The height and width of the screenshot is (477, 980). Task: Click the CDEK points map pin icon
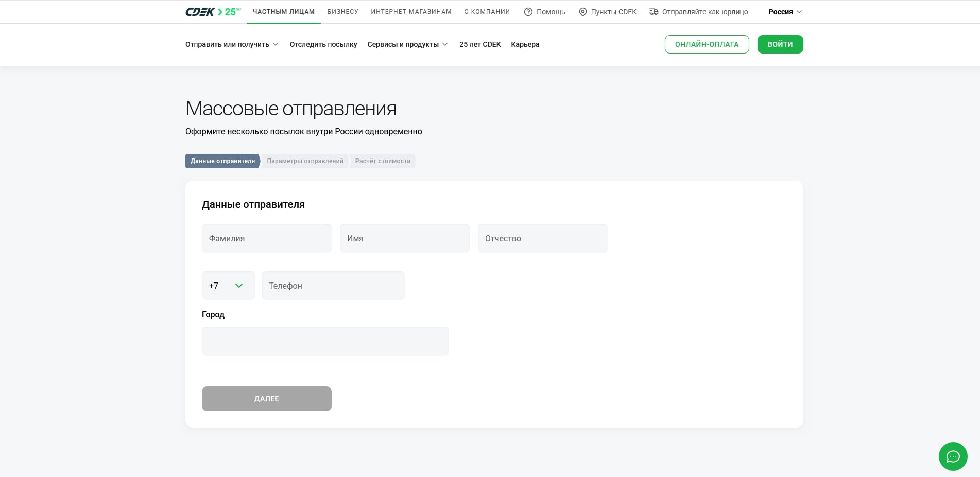click(582, 12)
